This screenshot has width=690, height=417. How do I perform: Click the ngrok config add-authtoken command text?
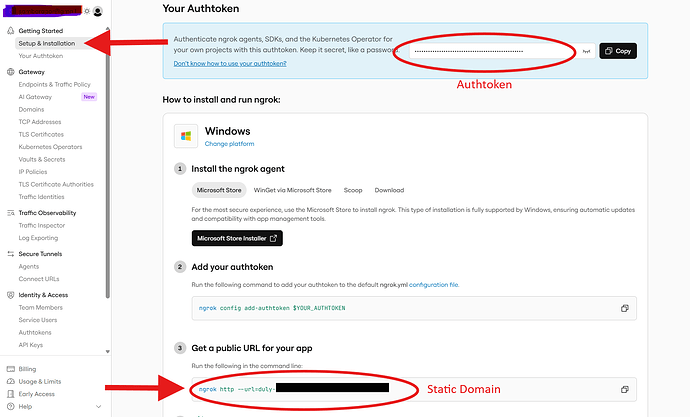coord(272,308)
